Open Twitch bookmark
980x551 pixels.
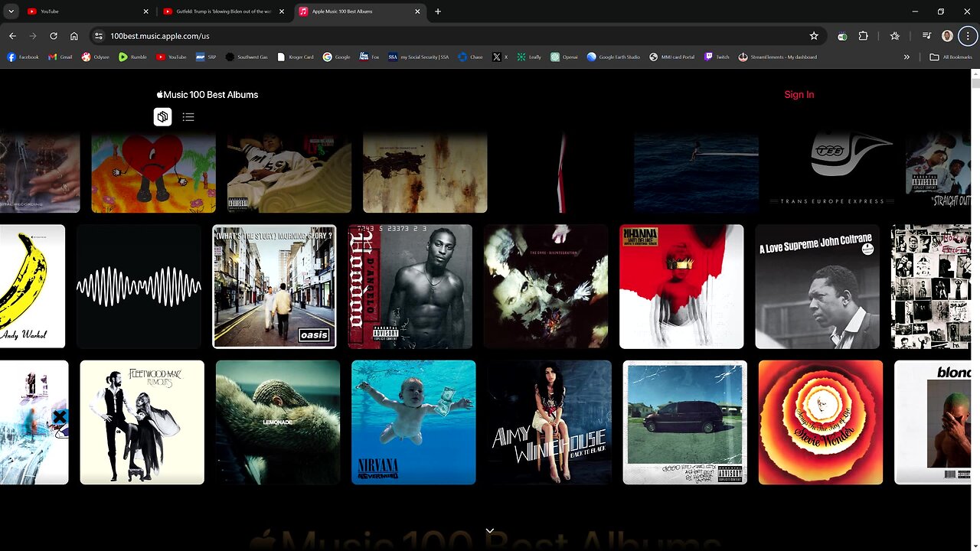[x=717, y=57]
